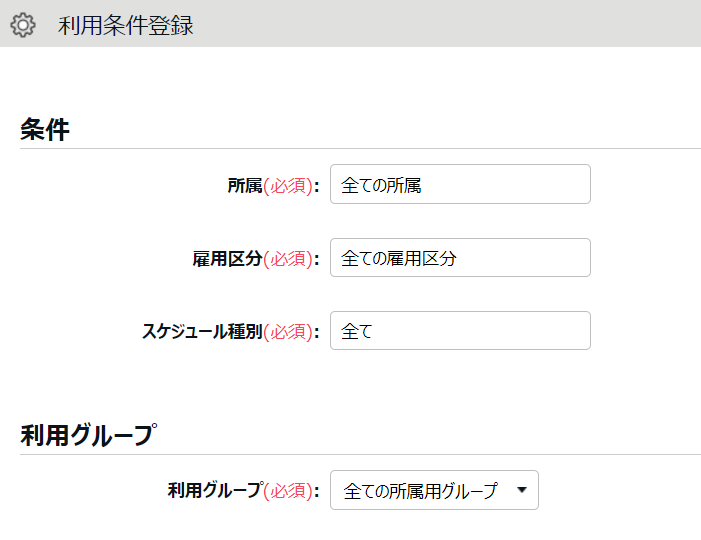
Task: Focus the スケジュール種別 field showing 全て
Action: tap(460, 331)
